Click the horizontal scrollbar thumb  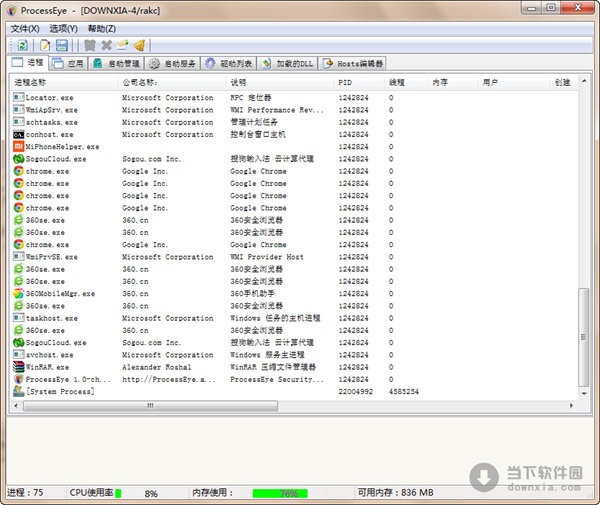pos(150,406)
